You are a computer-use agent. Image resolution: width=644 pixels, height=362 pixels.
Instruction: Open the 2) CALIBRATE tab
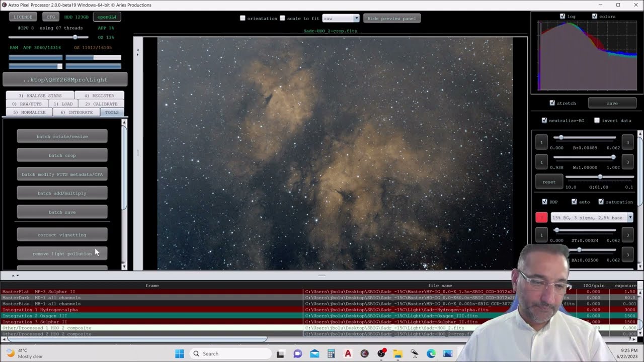[101, 104]
